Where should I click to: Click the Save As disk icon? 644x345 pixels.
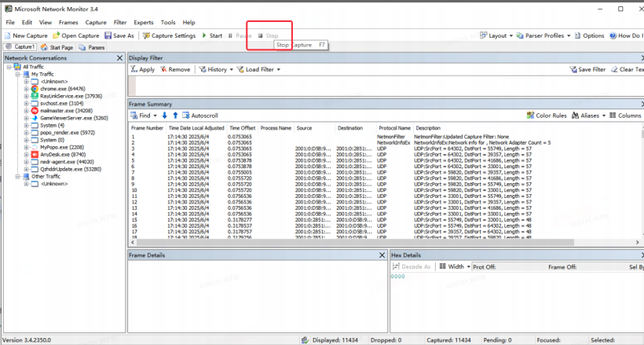[108, 36]
